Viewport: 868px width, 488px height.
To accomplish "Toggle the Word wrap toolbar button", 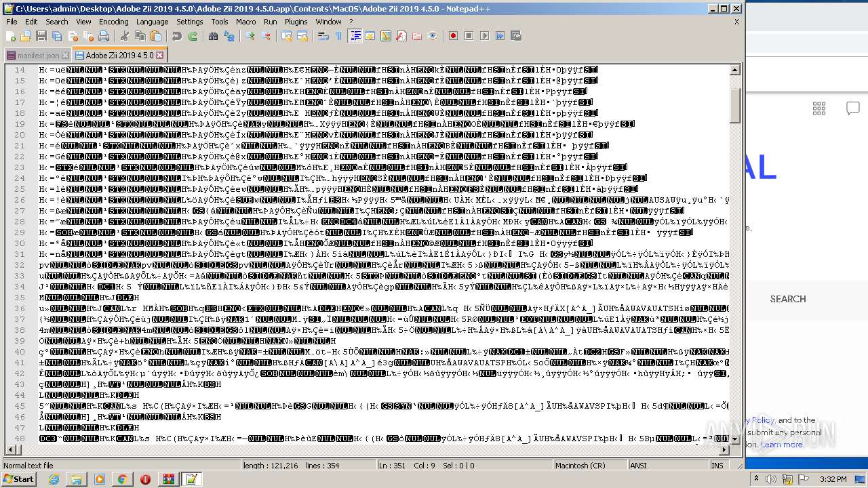I will pos(323,36).
